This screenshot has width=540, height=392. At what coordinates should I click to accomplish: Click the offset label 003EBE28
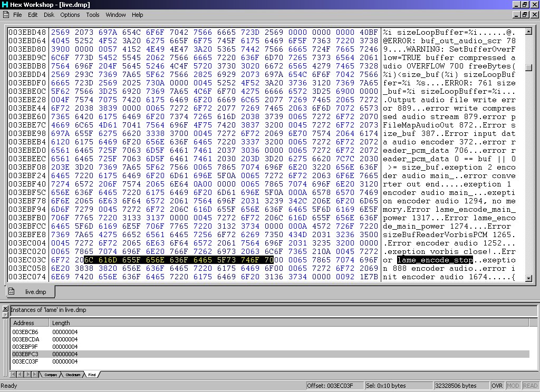coord(27,100)
